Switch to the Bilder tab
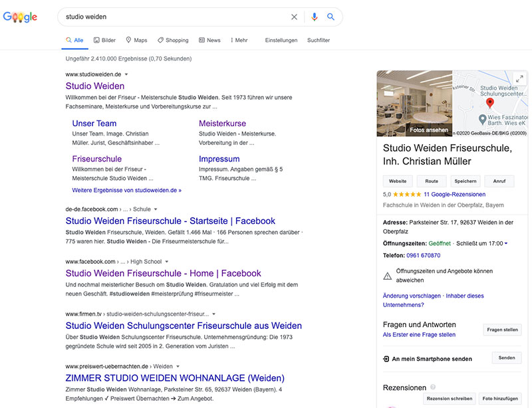The image size is (532, 408). tap(104, 40)
